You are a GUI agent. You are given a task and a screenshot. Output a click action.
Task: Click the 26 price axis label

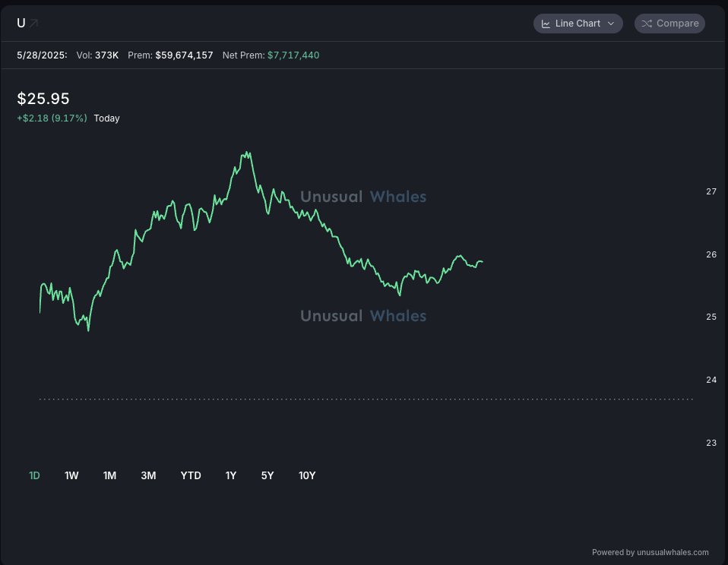711,254
